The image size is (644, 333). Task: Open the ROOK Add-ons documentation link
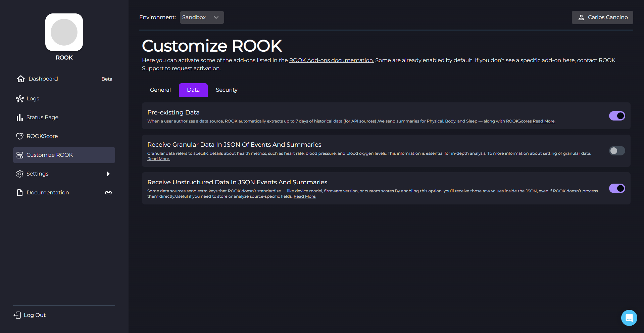click(x=331, y=60)
